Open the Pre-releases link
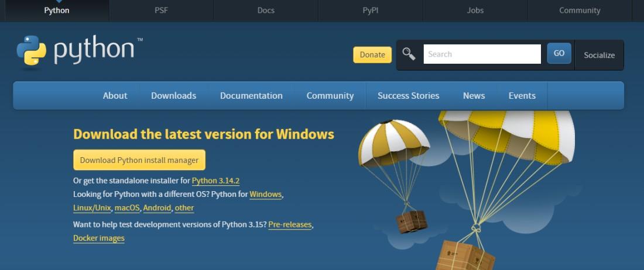Viewport: 644px width, 270px height. click(x=290, y=224)
